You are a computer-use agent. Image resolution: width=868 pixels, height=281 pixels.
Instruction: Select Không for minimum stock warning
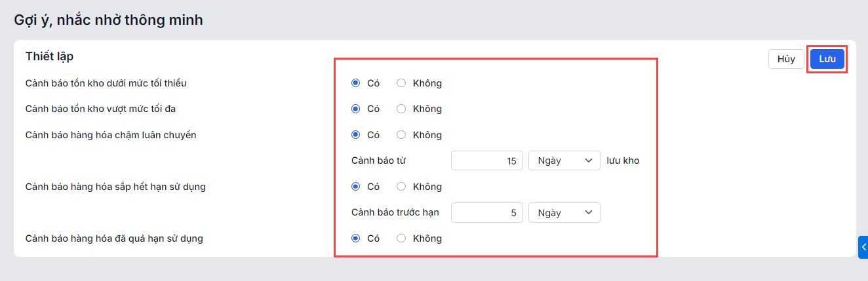(x=402, y=83)
